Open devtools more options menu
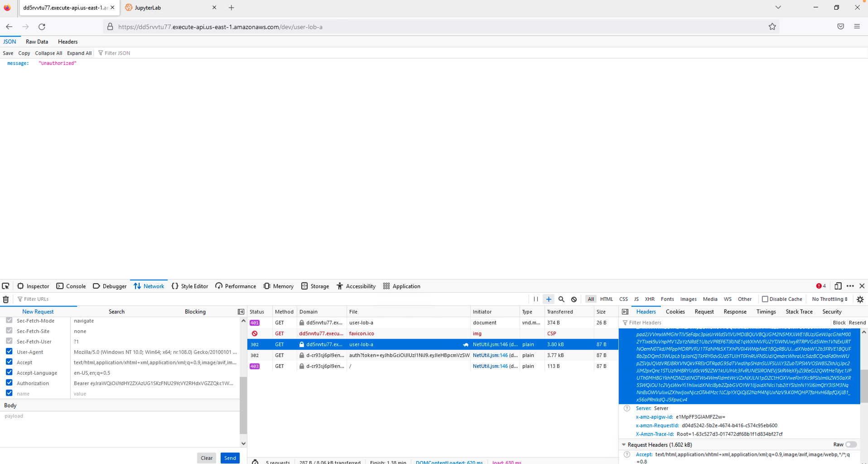 point(850,286)
